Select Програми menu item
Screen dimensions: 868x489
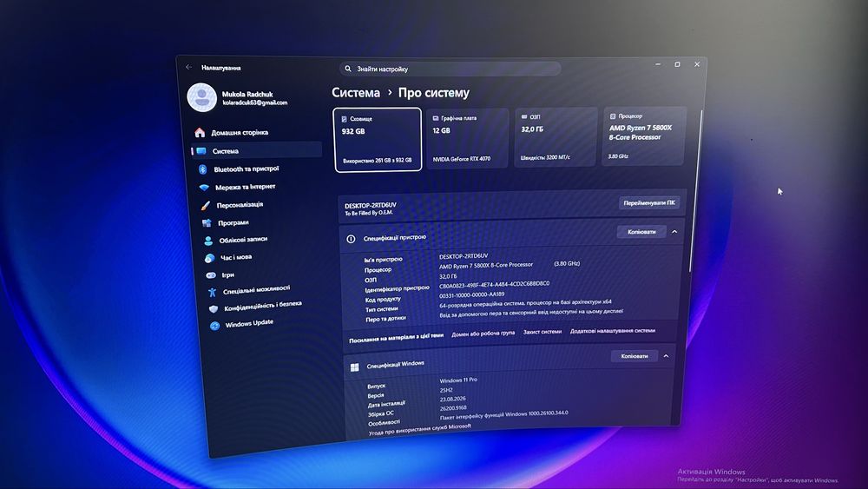pos(233,222)
